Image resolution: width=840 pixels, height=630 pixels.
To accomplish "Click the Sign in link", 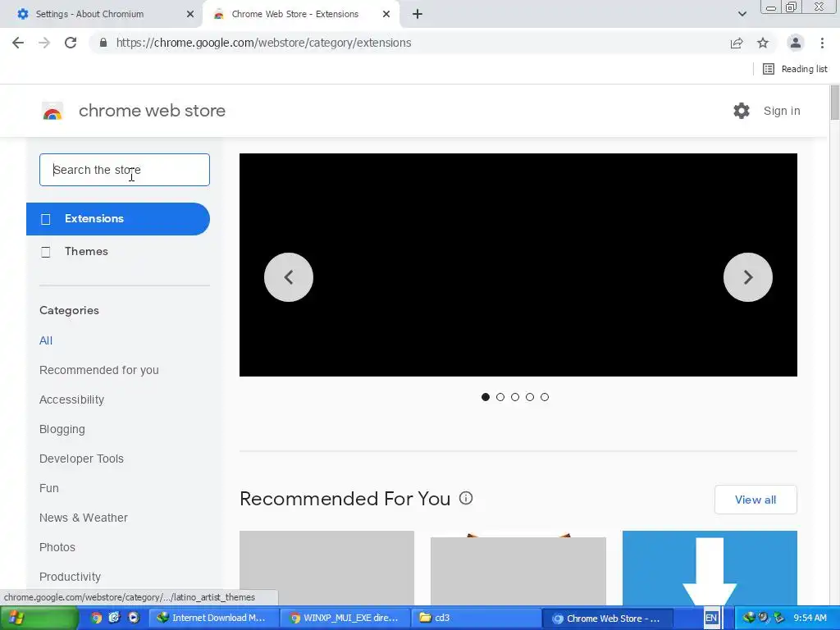I will (x=782, y=111).
